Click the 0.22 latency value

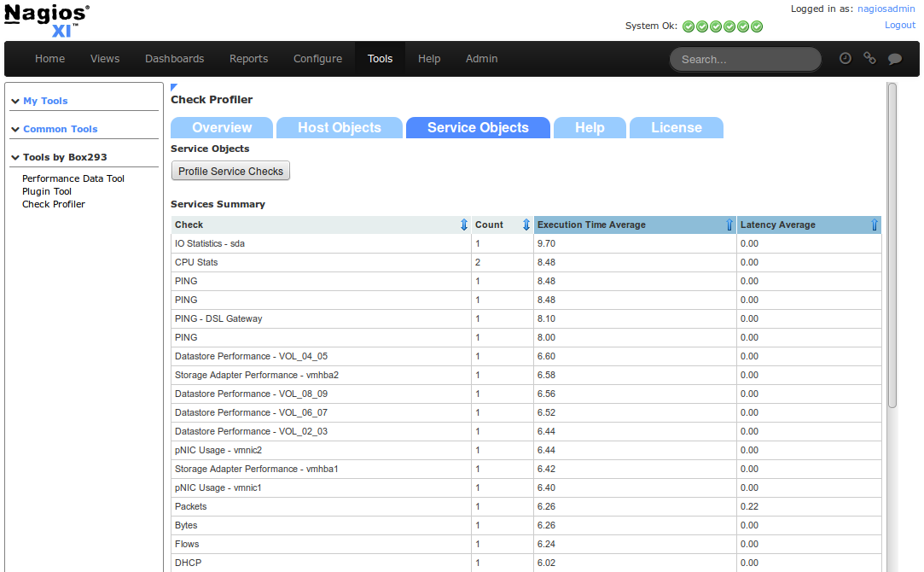coord(750,506)
